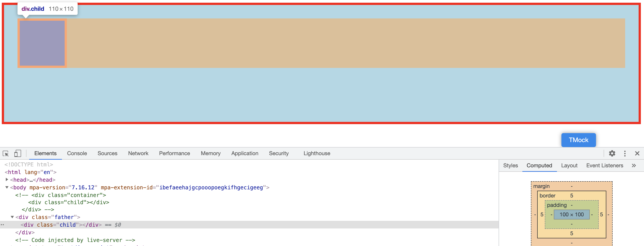Screen dimensions: 644x246
Task: Close the DevTools panel
Action: 637,153
